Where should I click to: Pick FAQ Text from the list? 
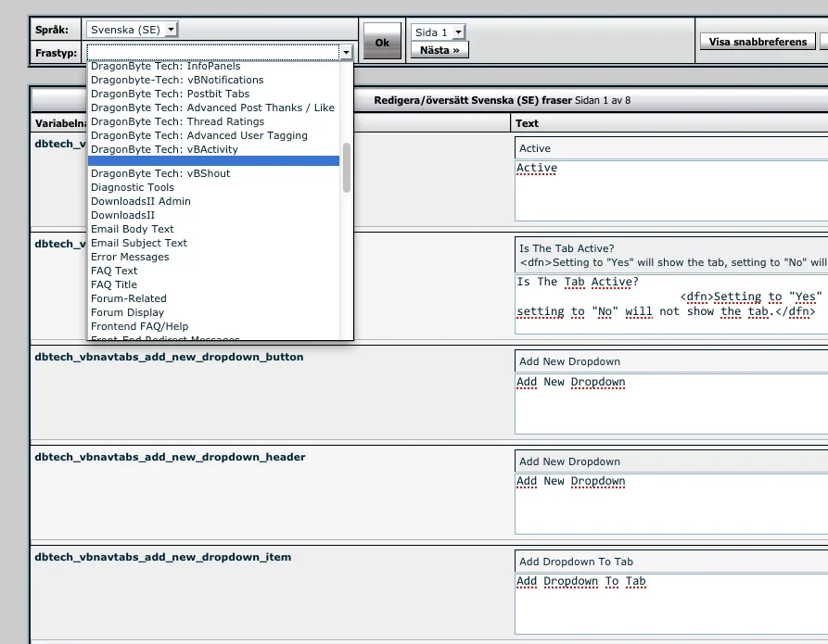(x=213, y=271)
